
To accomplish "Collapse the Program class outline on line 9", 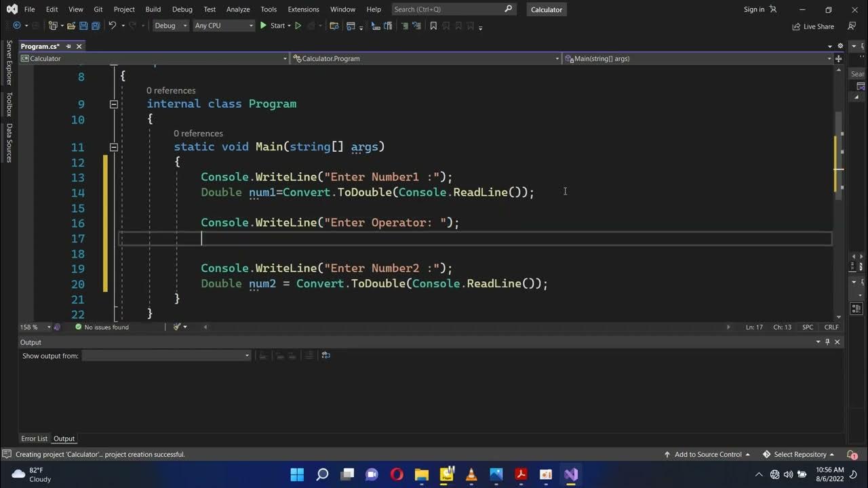I will pyautogui.click(x=114, y=104).
